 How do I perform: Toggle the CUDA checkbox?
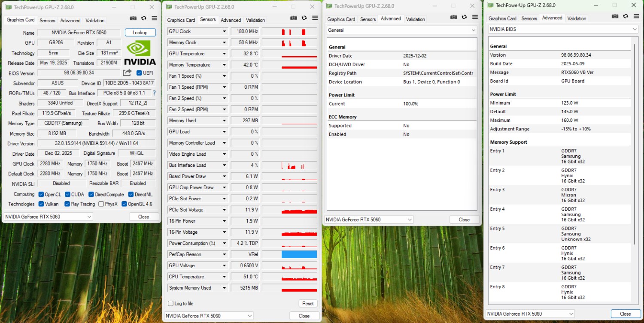[x=67, y=194]
